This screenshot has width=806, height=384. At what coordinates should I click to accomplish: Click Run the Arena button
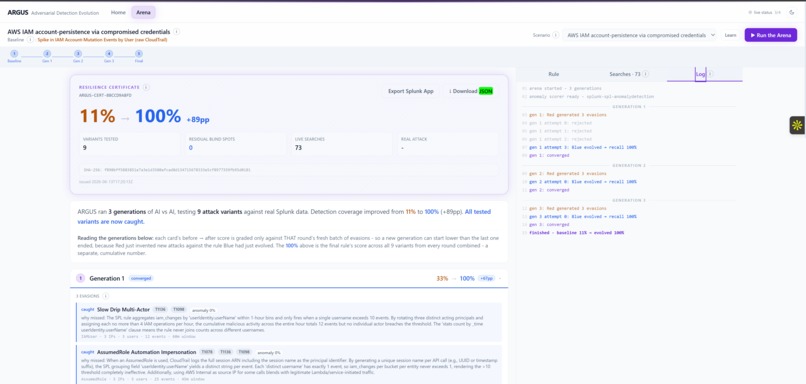tap(771, 35)
